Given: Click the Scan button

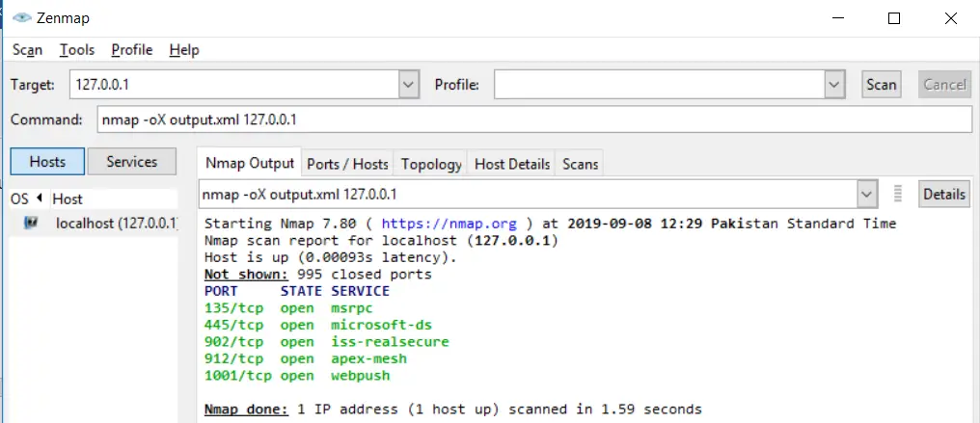Looking at the screenshot, I should (882, 84).
